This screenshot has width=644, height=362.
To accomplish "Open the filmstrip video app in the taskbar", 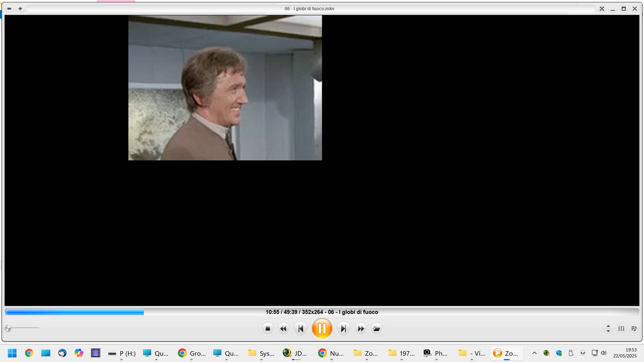I will click(x=95, y=353).
